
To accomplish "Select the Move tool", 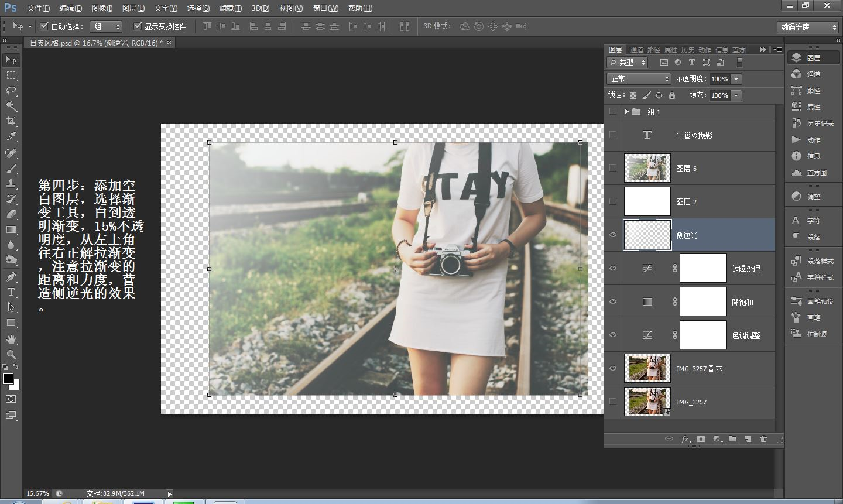I will (11, 60).
